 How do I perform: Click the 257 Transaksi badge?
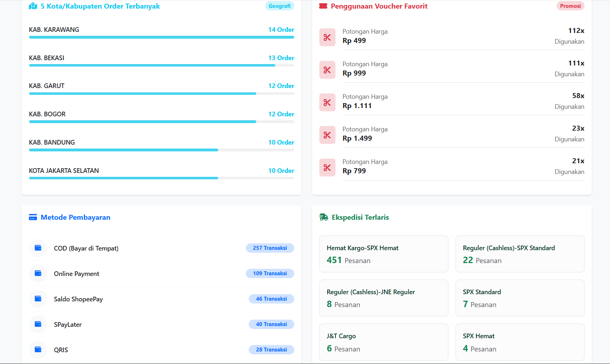[270, 248]
